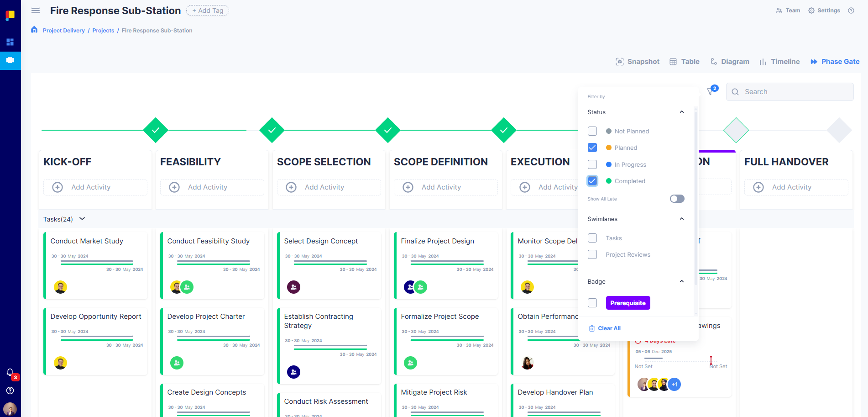Collapse the Swimlanes filter section
Viewport: 868px width, 417px height.
tap(682, 219)
